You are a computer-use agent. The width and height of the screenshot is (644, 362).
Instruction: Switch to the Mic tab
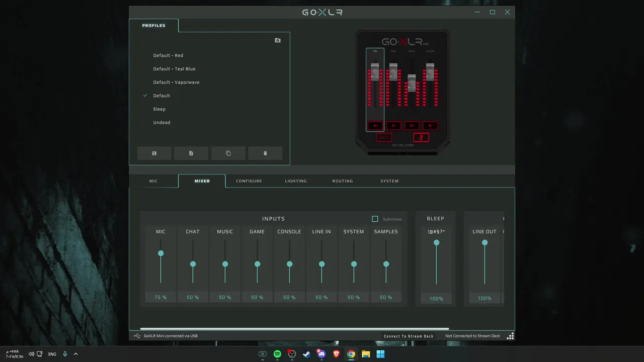pos(153,181)
